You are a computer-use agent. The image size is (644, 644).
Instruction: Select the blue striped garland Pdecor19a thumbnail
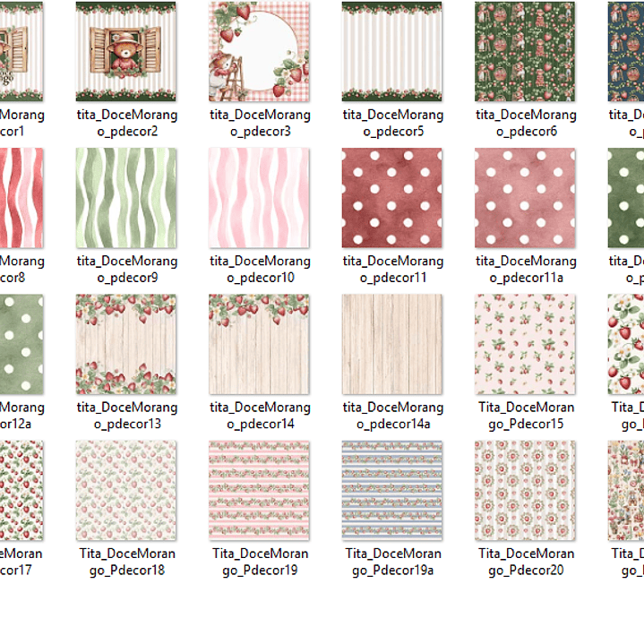tap(392, 490)
